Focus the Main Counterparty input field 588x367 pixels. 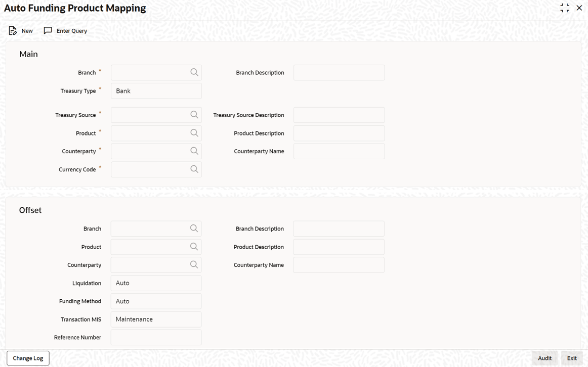[x=156, y=151]
